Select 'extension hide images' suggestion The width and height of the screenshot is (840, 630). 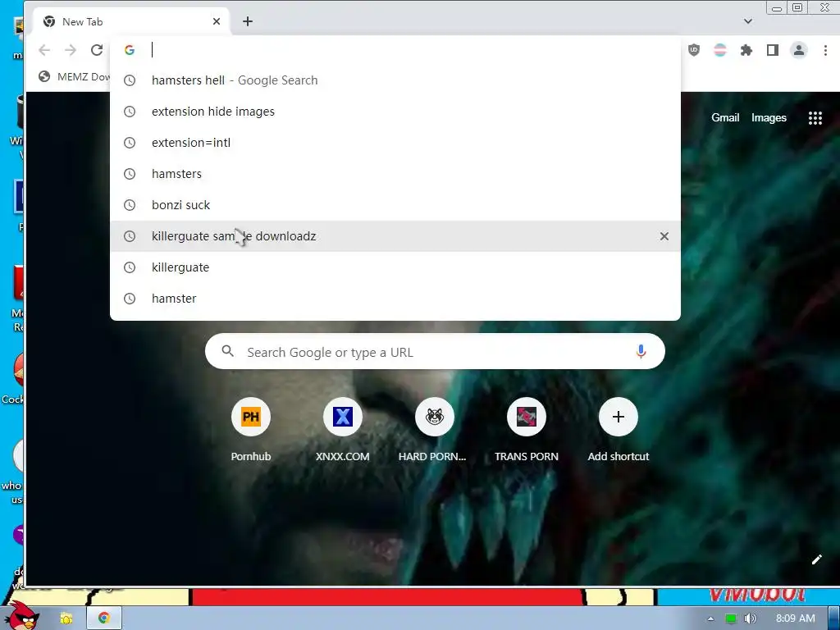coord(395,112)
